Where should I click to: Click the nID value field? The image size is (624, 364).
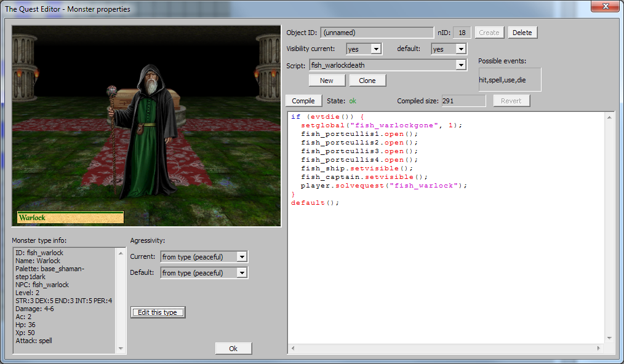(462, 33)
